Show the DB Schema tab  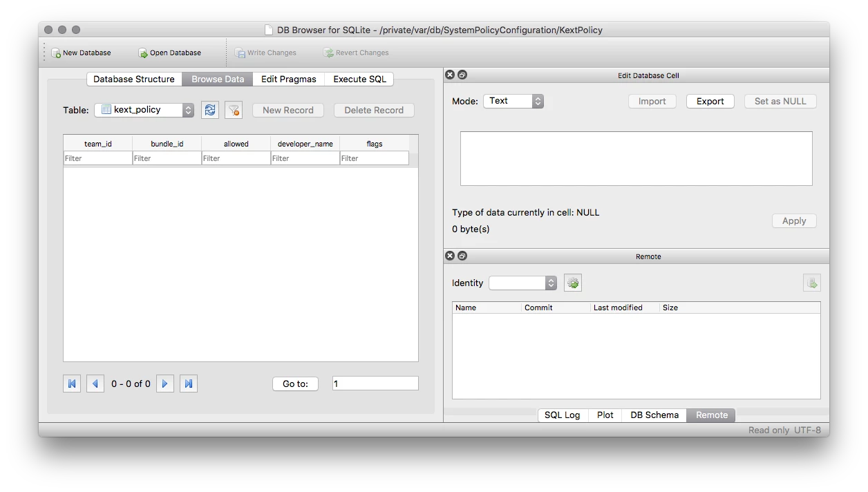point(654,415)
